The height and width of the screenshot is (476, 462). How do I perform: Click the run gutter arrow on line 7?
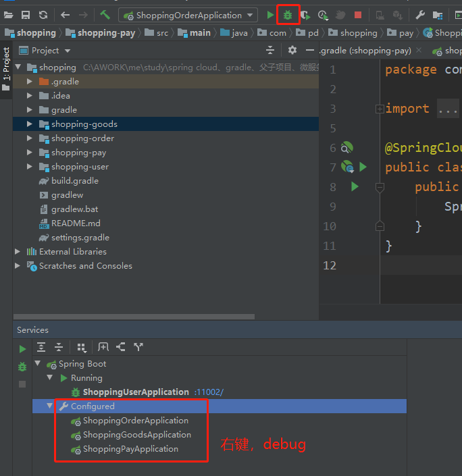point(363,167)
